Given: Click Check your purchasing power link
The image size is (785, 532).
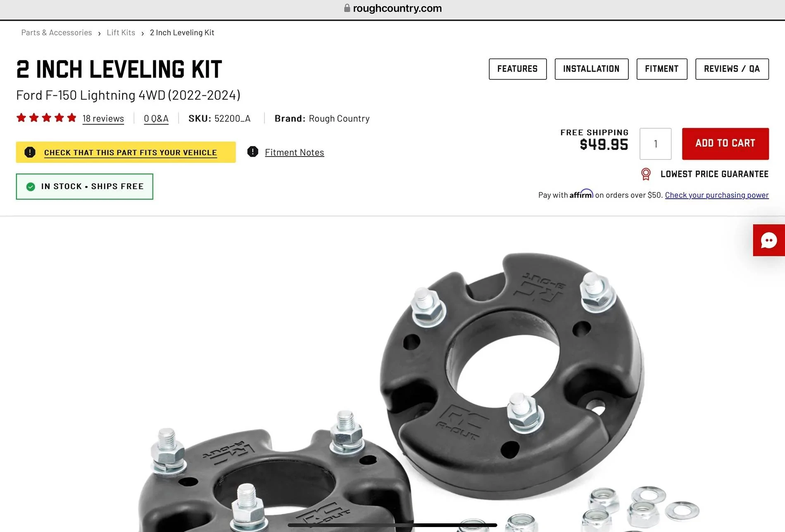Looking at the screenshot, I should pos(717,195).
